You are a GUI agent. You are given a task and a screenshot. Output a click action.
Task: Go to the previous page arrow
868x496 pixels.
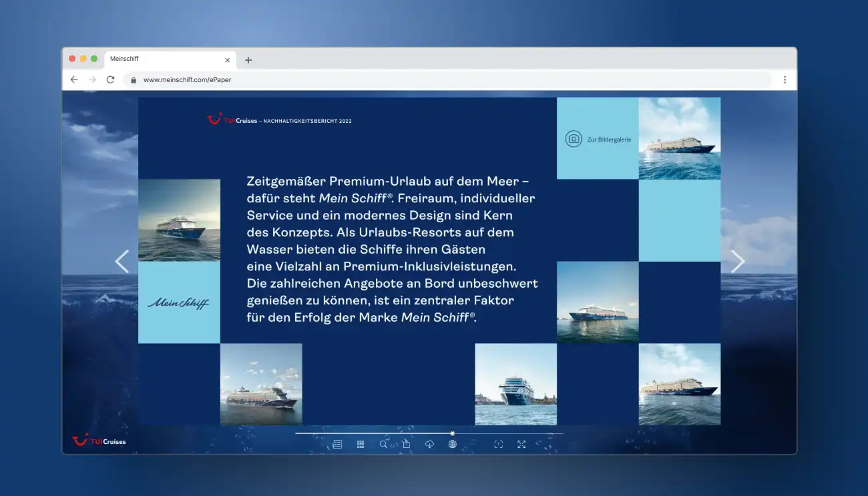[x=122, y=261]
